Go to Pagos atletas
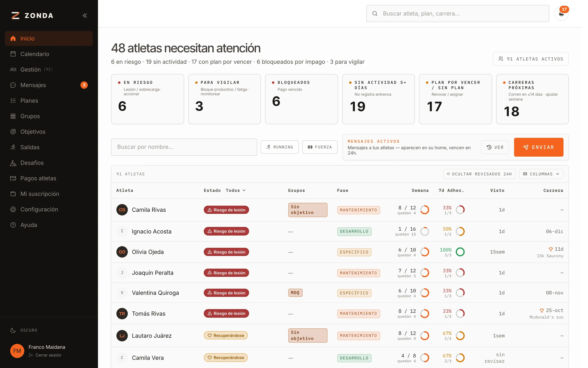 (49, 178)
